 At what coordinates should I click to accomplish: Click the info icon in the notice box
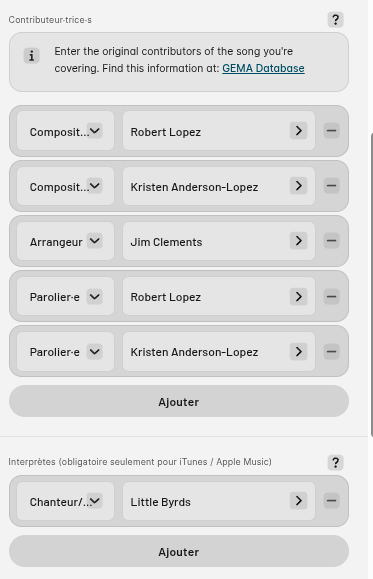click(31, 56)
